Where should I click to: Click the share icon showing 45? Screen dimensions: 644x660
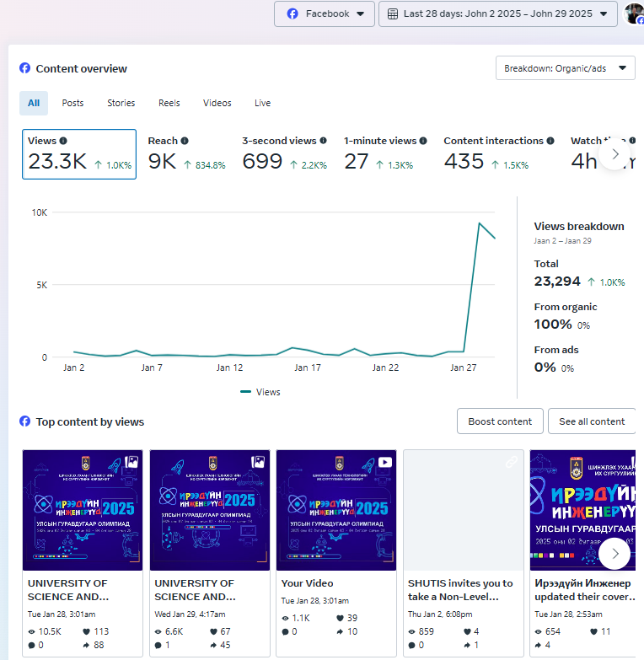coord(213,645)
